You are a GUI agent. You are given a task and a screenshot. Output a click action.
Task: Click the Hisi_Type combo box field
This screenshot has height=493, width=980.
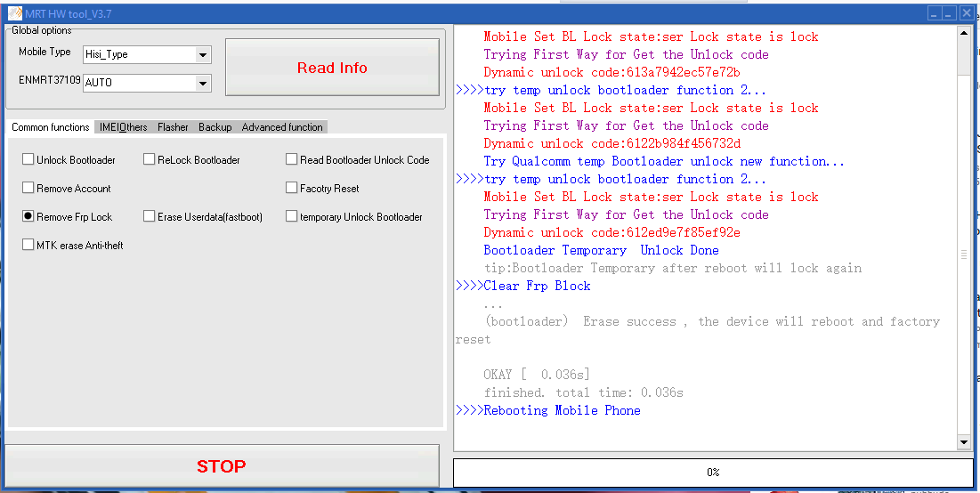(x=147, y=54)
